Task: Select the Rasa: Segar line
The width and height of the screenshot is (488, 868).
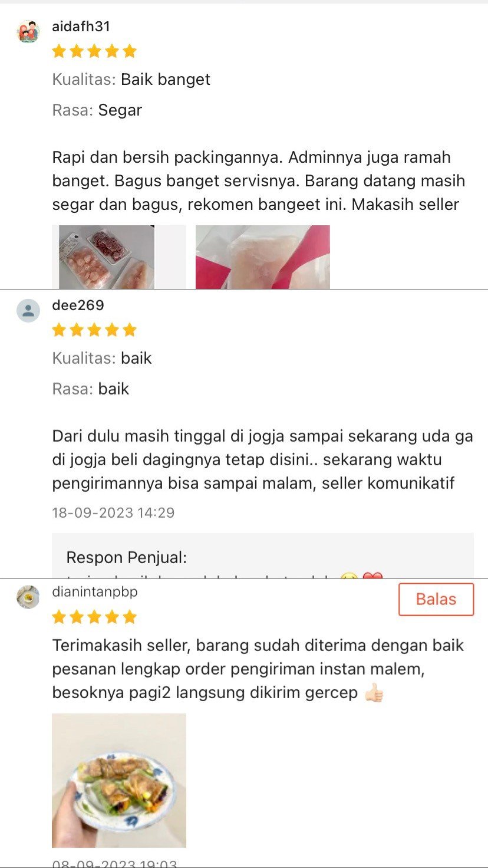Action: coord(97,110)
